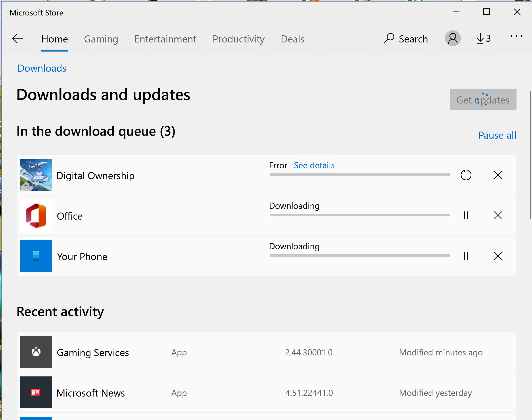Go back using the back arrow
Image resolution: width=532 pixels, height=420 pixels.
click(17, 39)
